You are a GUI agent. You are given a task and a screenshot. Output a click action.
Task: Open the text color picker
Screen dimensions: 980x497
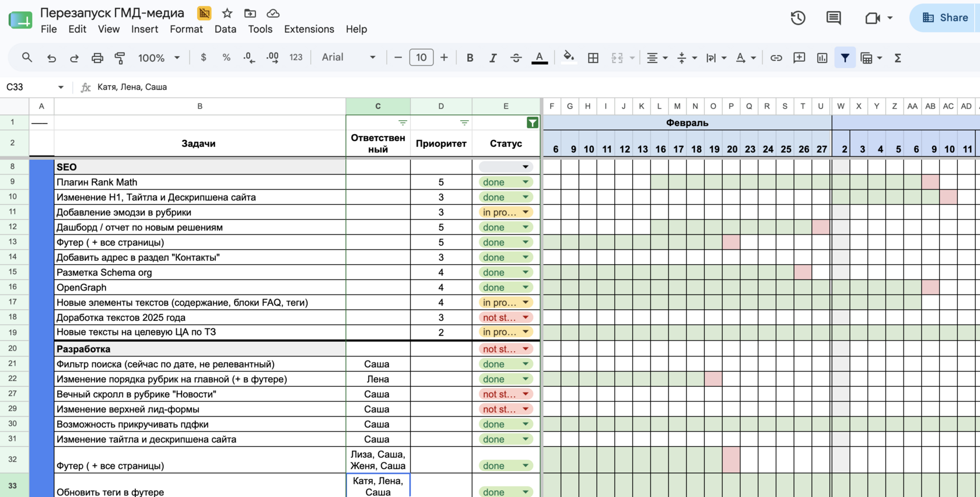pos(540,58)
